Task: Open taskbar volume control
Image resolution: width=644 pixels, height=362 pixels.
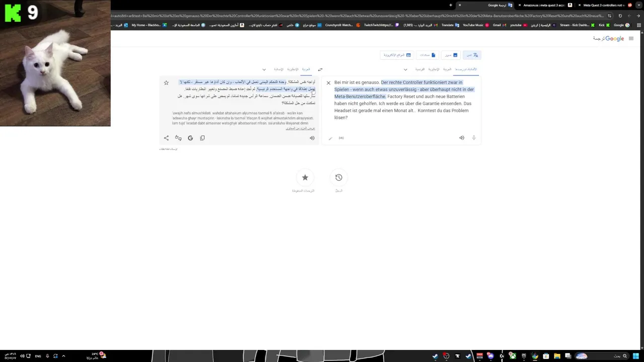Action: coord(22,356)
